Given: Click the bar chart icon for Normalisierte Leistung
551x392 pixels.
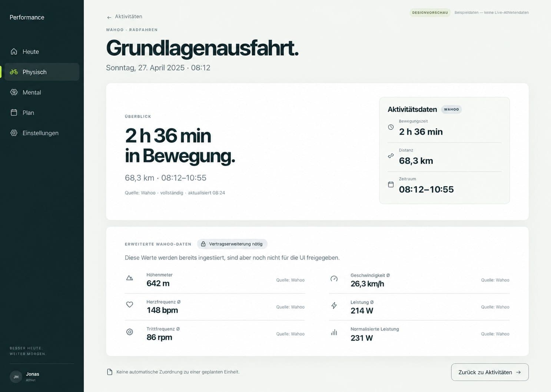Looking at the screenshot, I should 334,332.
